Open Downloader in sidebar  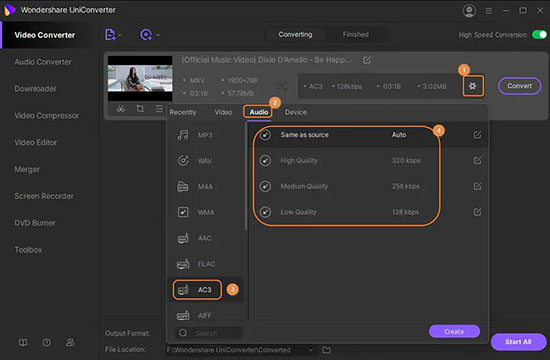[x=35, y=89]
